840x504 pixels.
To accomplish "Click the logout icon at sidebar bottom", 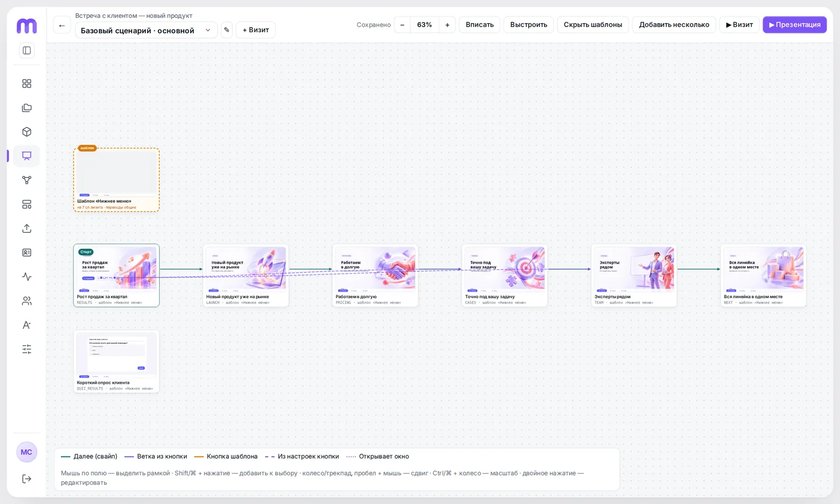I will [27, 479].
